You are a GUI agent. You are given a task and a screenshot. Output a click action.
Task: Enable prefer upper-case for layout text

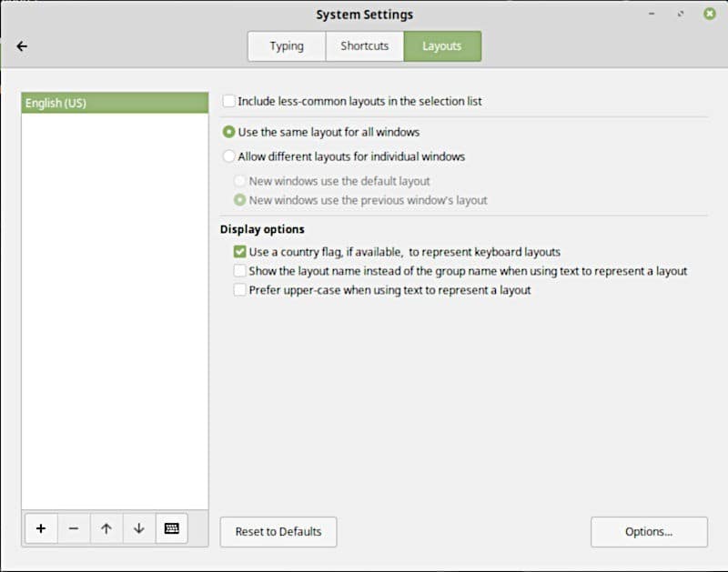tap(239, 289)
